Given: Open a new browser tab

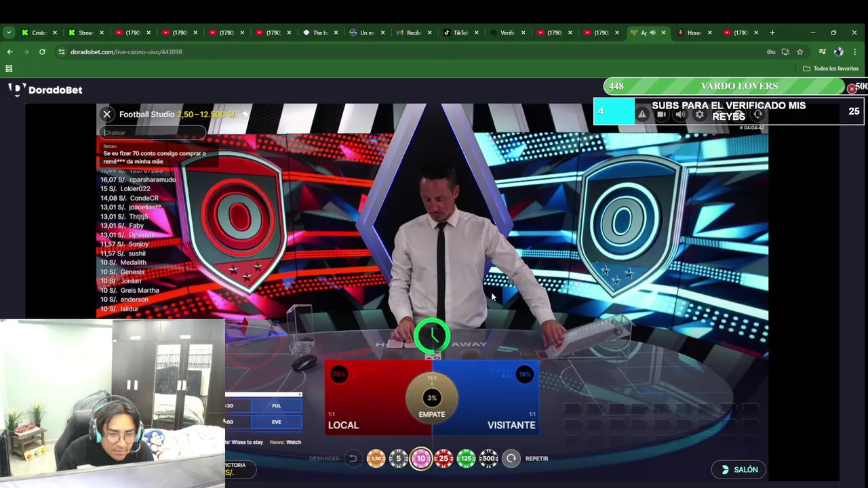Looking at the screenshot, I should click(772, 33).
